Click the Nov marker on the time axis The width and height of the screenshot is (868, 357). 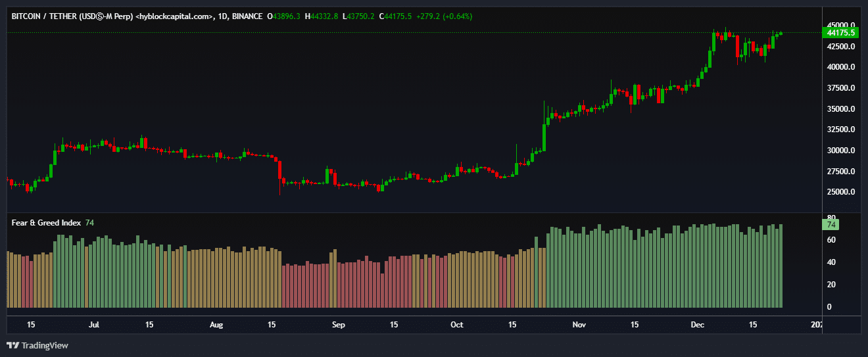click(579, 325)
